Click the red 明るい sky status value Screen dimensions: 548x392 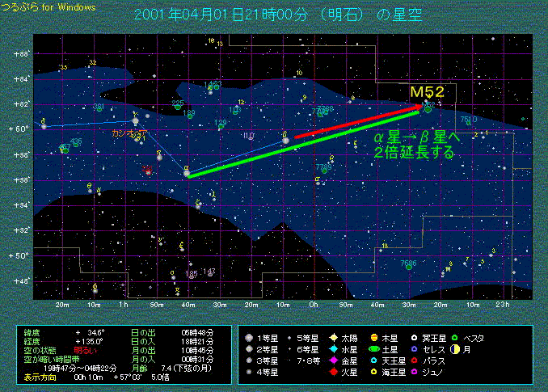(x=85, y=348)
